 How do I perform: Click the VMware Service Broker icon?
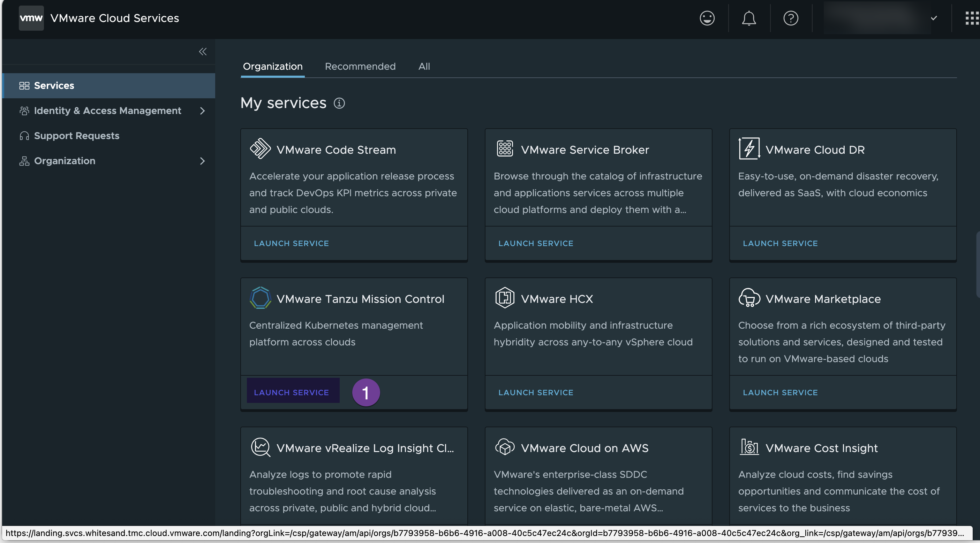(x=505, y=149)
